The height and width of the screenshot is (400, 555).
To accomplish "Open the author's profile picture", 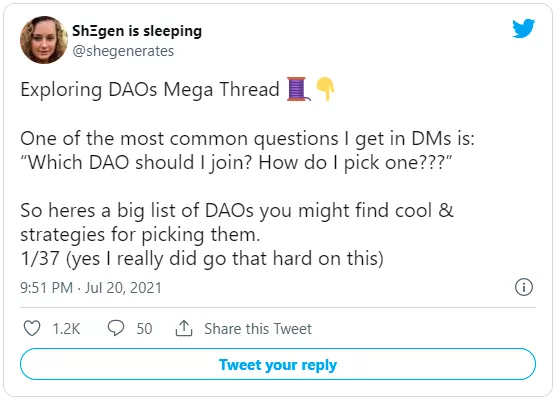I will (44, 40).
